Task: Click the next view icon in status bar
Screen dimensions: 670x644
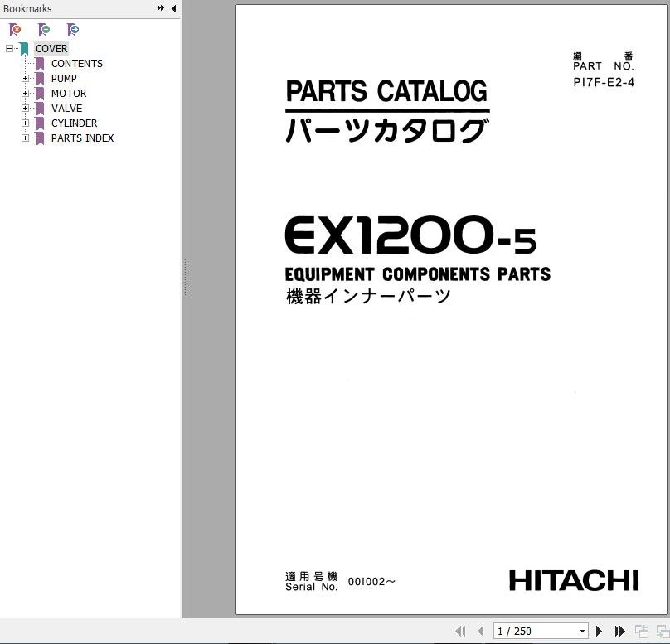Action: tap(663, 631)
